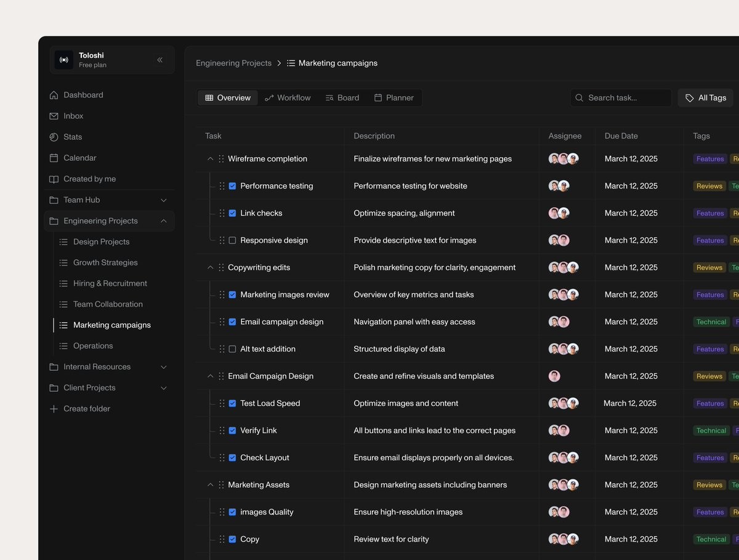Grab the drag handle of Verify Link row
Viewport: 739px width, 560px height.
point(222,431)
